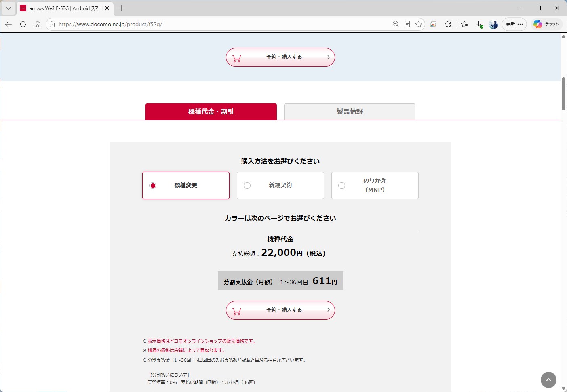
Task: Open a new browser tab
Action: [122, 8]
